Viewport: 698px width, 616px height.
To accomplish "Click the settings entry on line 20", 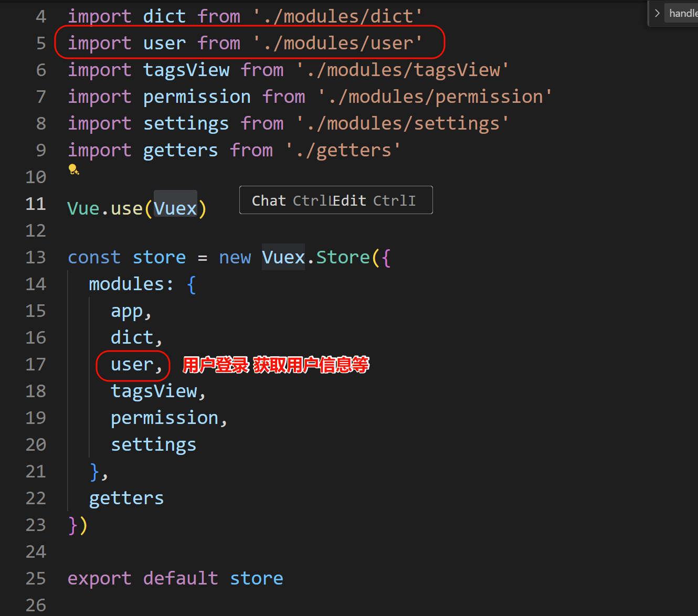I will pos(153,444).
